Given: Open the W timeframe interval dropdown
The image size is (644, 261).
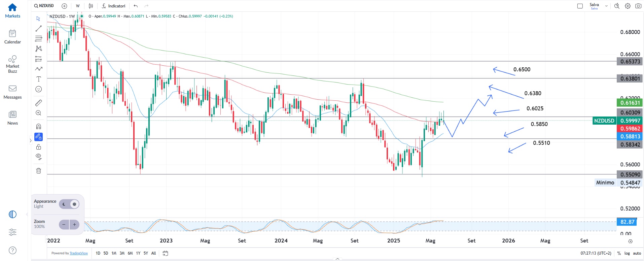Looking at the screenshot, I should (78, 6).
